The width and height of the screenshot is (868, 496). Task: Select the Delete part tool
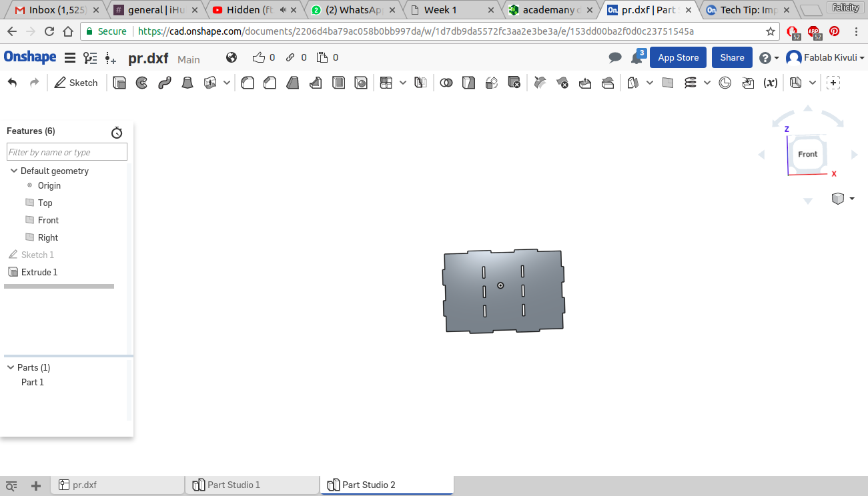pyautogui.click(x=514, y=83)
